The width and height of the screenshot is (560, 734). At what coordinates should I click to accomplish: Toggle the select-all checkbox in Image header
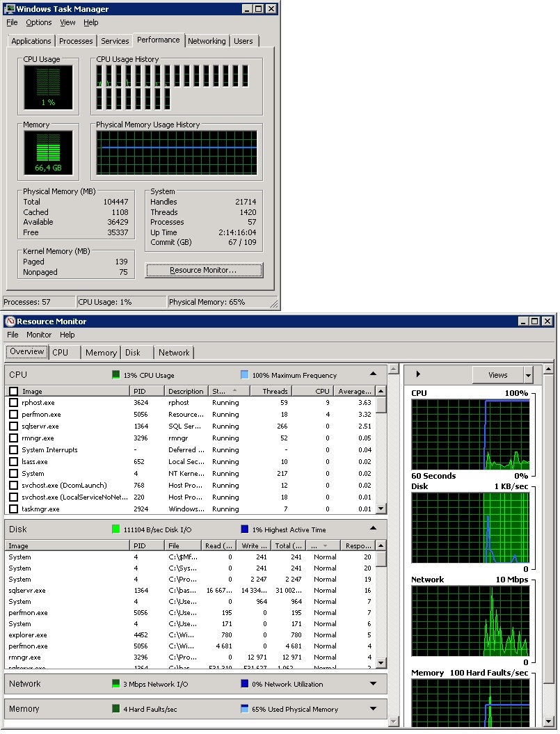point(14,391)
